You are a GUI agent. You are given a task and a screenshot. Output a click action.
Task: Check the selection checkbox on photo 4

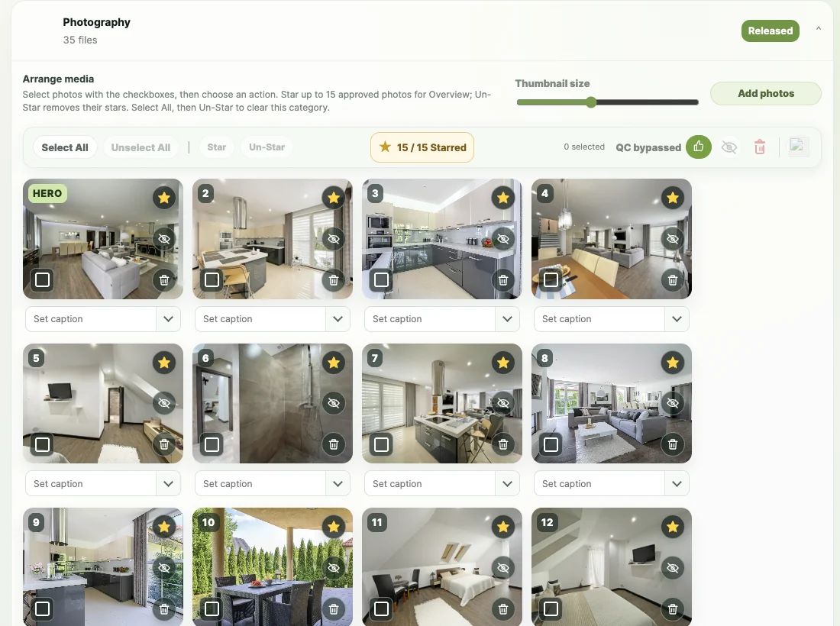[551, 279]
